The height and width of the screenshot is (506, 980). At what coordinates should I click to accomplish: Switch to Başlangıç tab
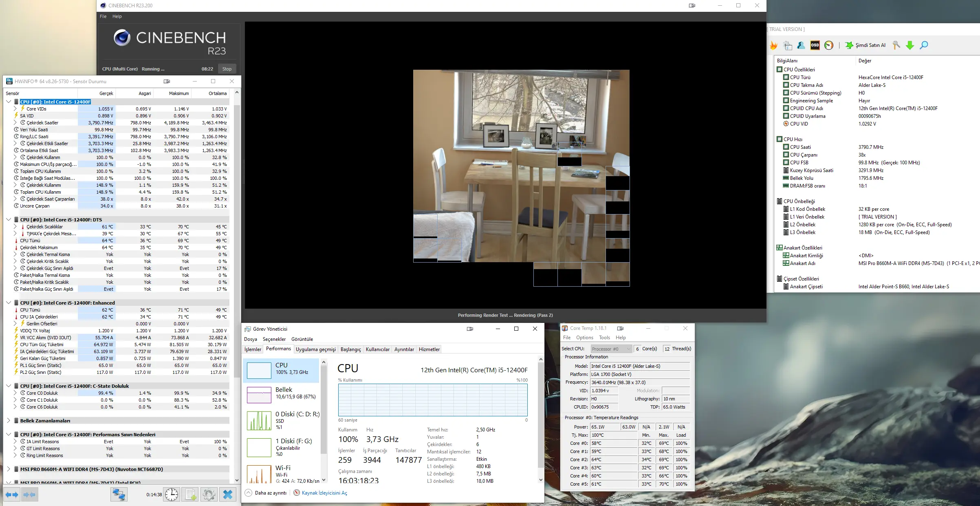click(x=350, y=349)
